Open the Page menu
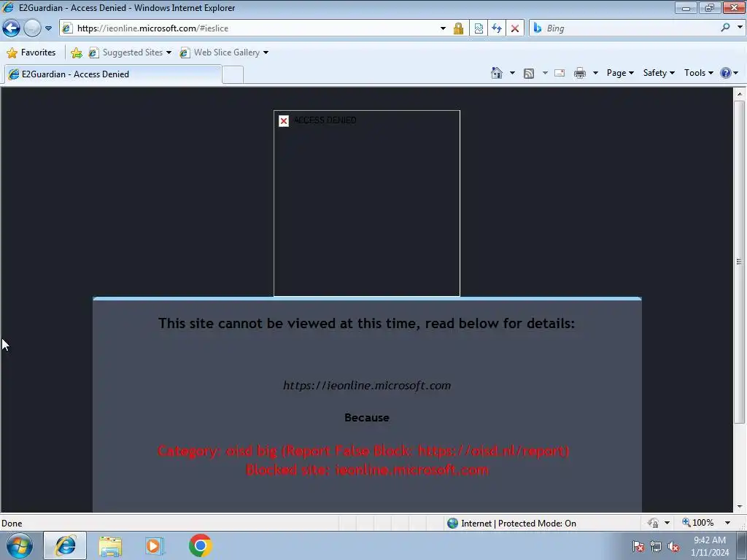Viewport: 747px width, 560px height. [620, 73]
